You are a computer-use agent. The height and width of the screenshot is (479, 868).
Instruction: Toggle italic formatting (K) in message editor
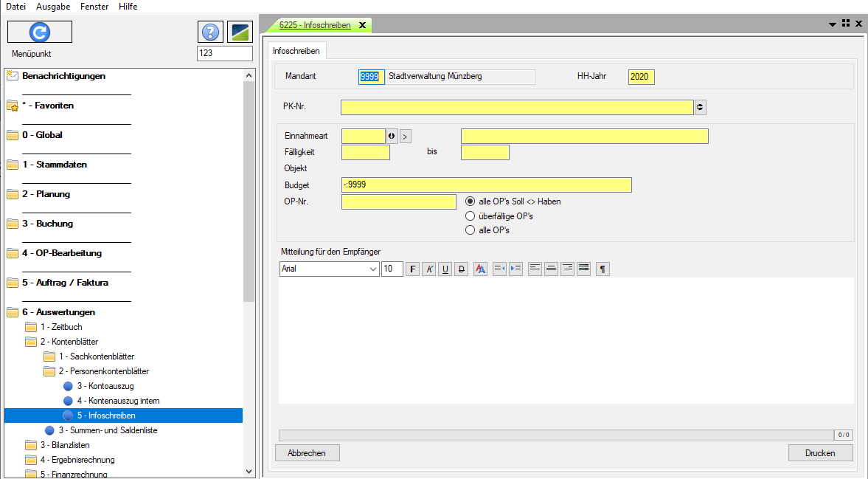click(429, 269)
